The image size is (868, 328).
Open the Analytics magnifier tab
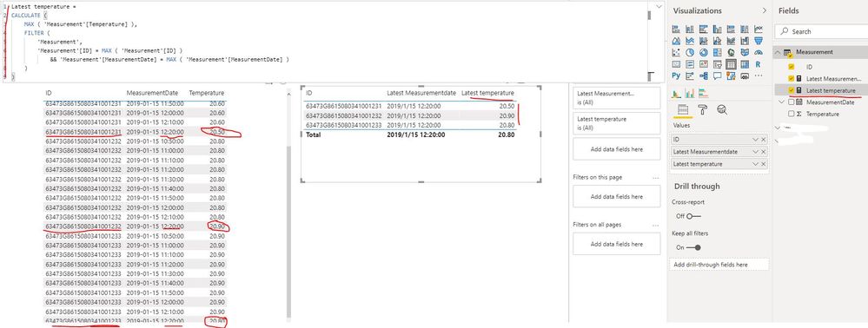(x=722, y=109)
